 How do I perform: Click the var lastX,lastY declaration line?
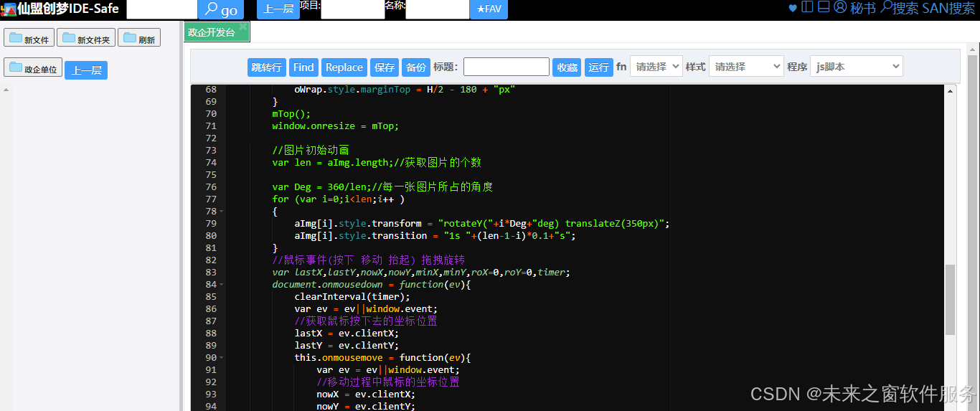[420, 272]
